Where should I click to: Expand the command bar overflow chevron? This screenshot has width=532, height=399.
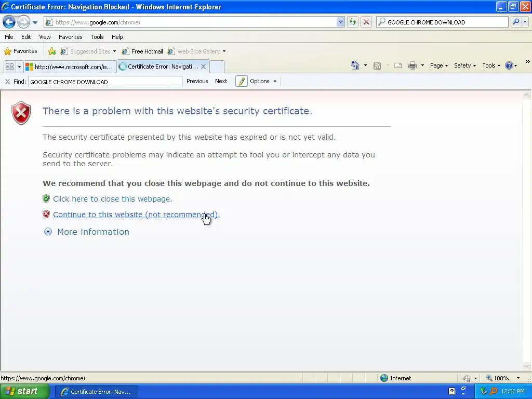click(x=528, y=62)
